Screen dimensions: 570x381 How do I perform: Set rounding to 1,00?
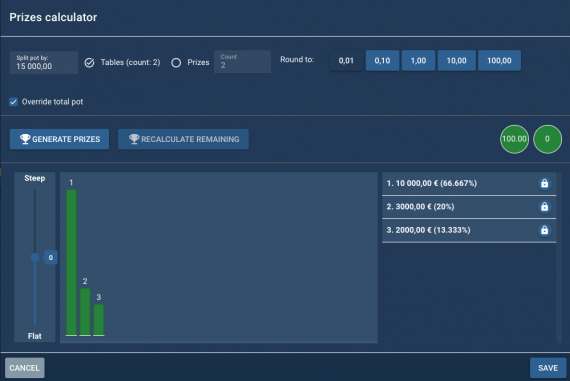pyautogui.click(x=418, y=61)
